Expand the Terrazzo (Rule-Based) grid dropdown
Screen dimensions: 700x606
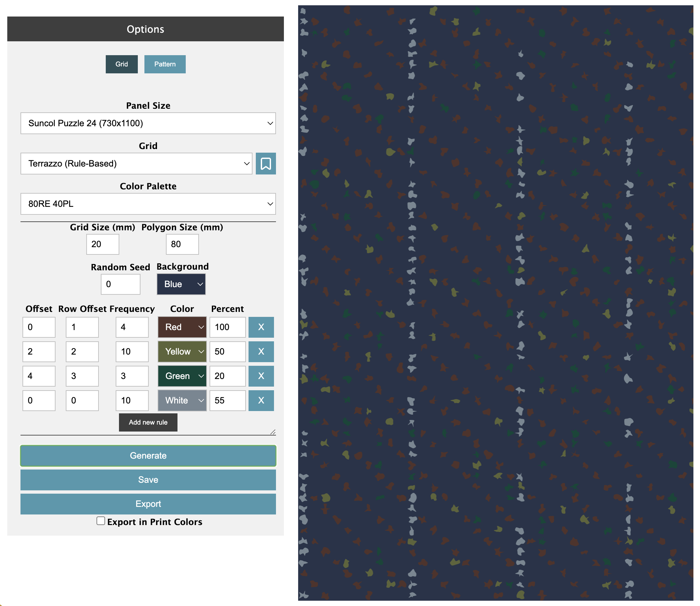[136, 164]
